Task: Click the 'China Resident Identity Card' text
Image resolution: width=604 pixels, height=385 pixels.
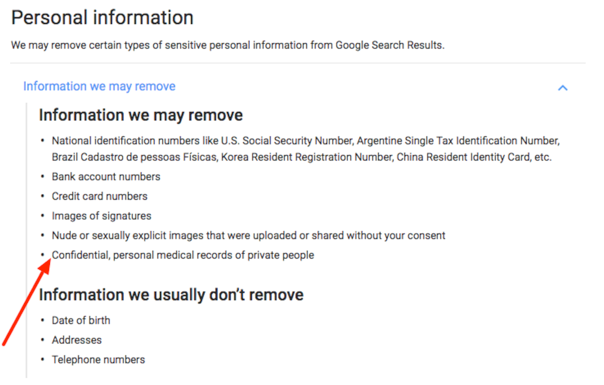Action: 463,157
